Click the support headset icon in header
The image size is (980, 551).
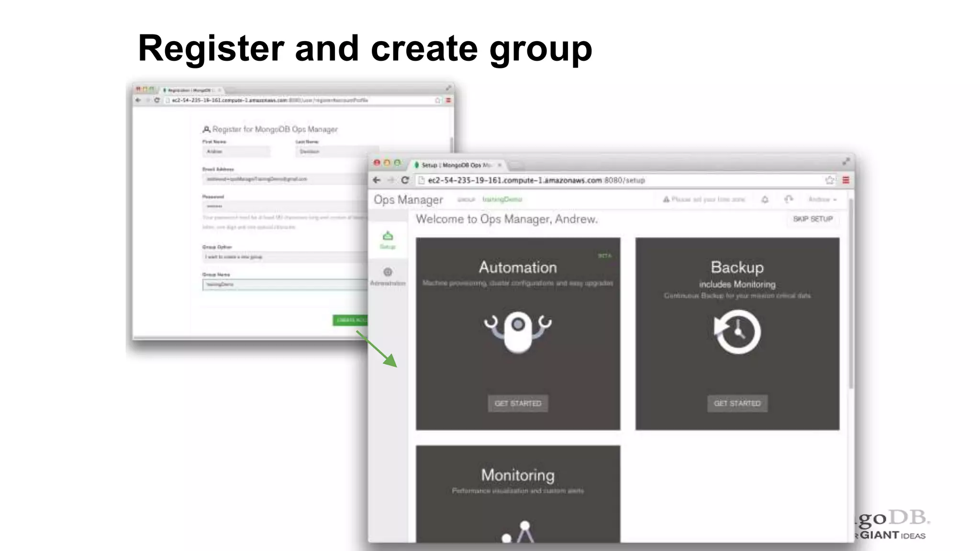(789, 199)
